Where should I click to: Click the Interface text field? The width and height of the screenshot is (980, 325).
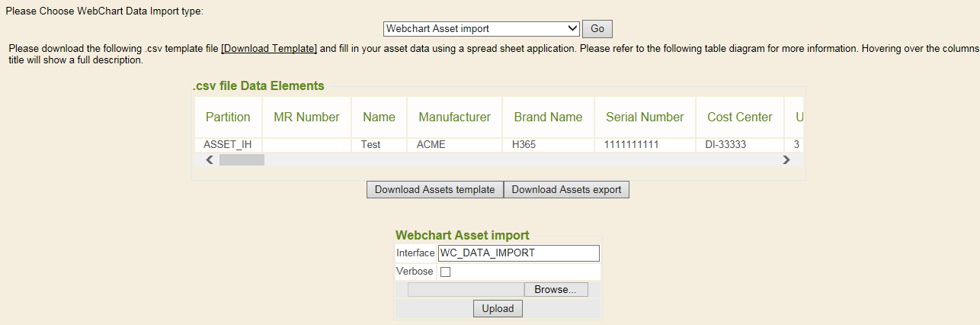click(x=519, y=253)
